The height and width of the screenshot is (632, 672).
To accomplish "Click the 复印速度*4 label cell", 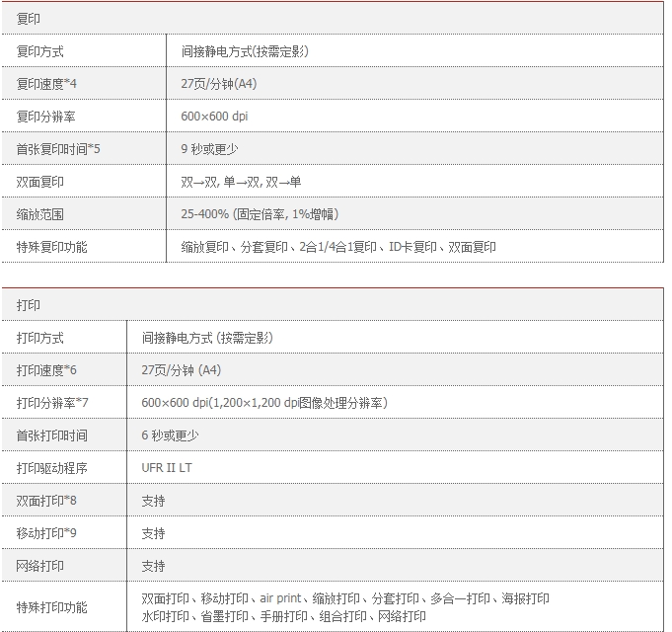I will pos(46,84).
